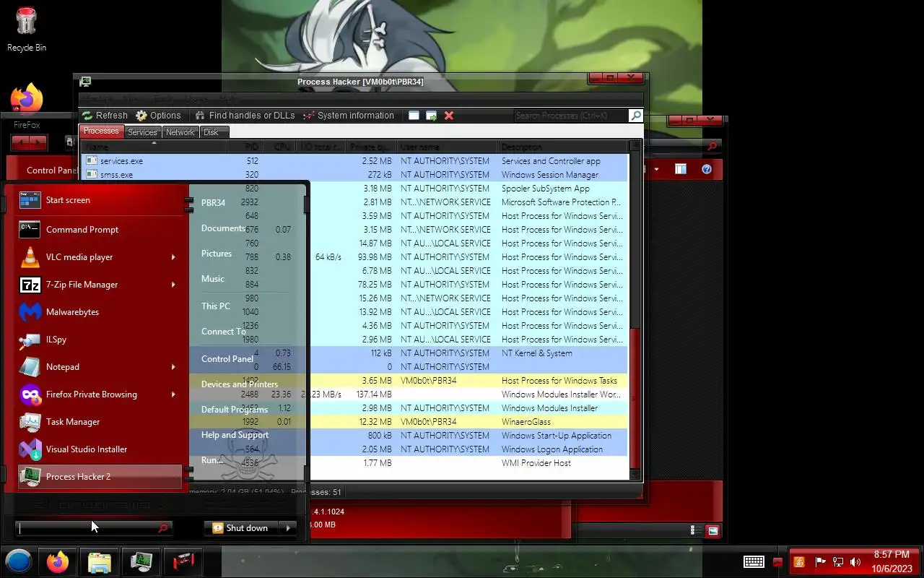Switch to the Services tab
This screenshot has height=578, width=924.
142,132
